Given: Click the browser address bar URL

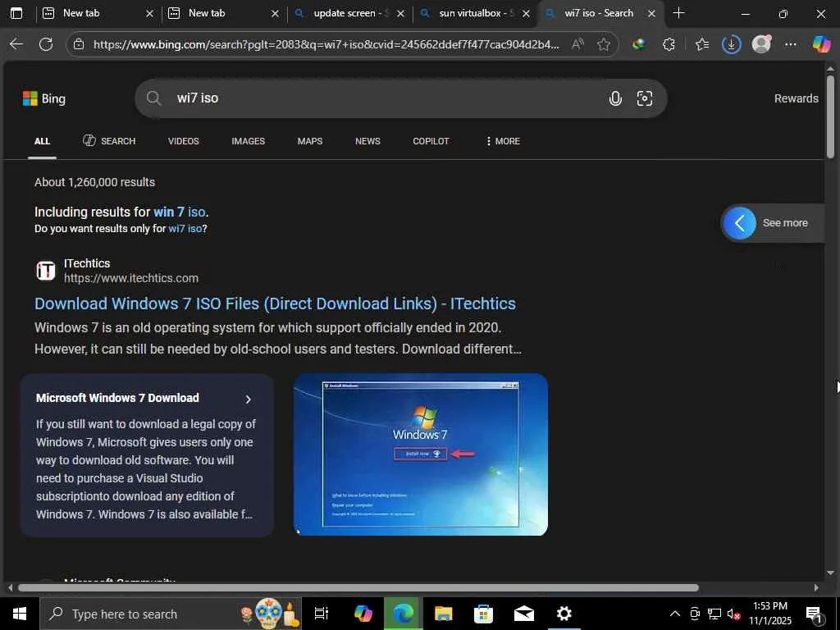Looking at the screenshot, I should (x=326, y=44).
